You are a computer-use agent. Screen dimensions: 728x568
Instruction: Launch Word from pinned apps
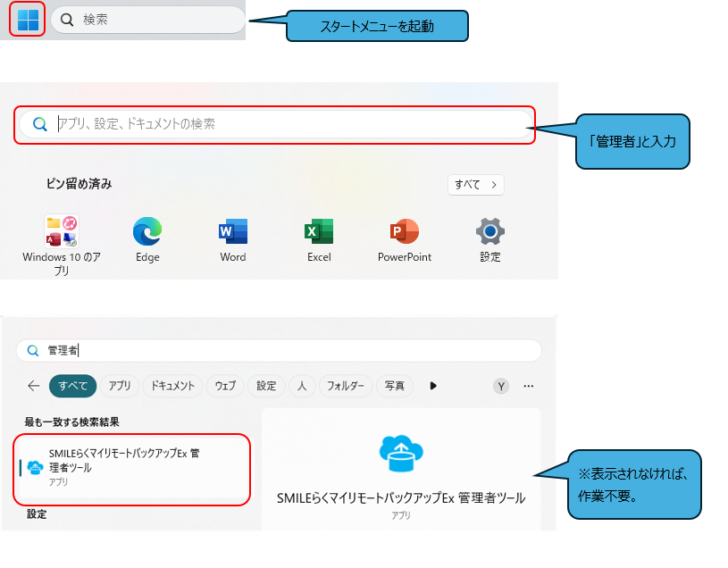point(233,239)
